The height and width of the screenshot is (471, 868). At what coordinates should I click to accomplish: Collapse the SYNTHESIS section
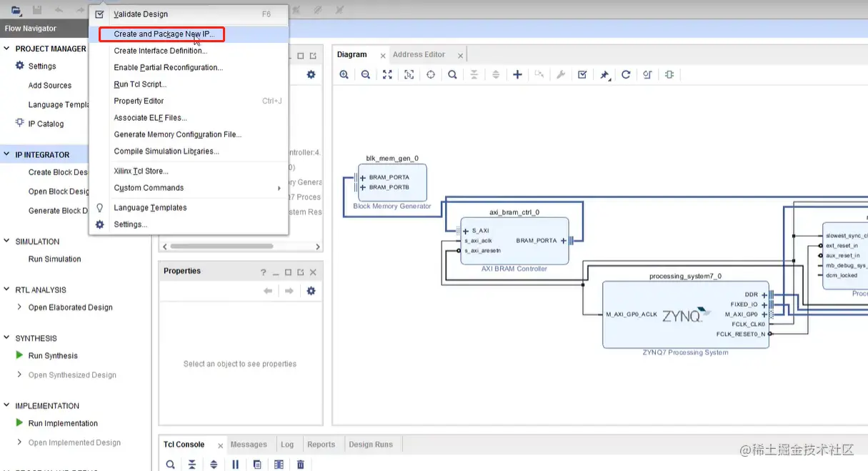[7, 338]
